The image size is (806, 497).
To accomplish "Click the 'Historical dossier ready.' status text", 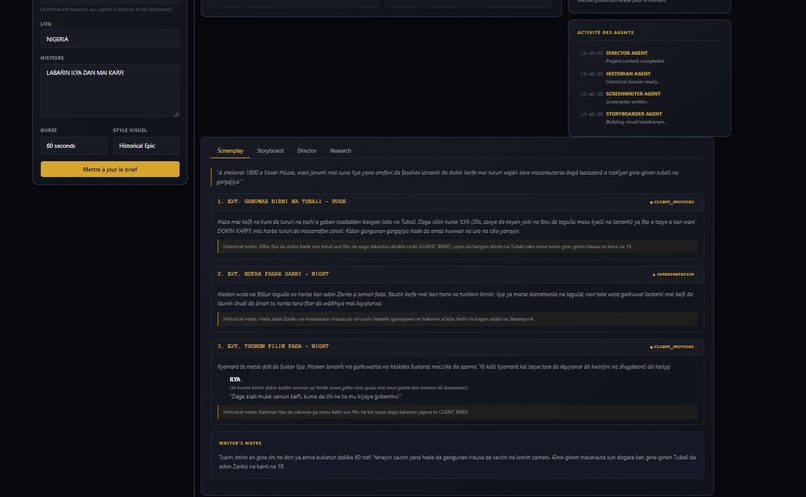I will (x=632, y=82).
